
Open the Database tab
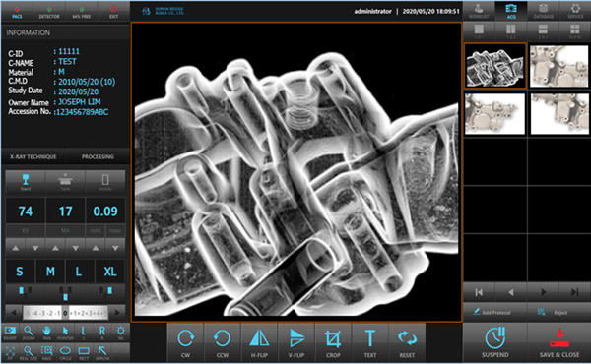pyautogui.click(x=543, y=11)
